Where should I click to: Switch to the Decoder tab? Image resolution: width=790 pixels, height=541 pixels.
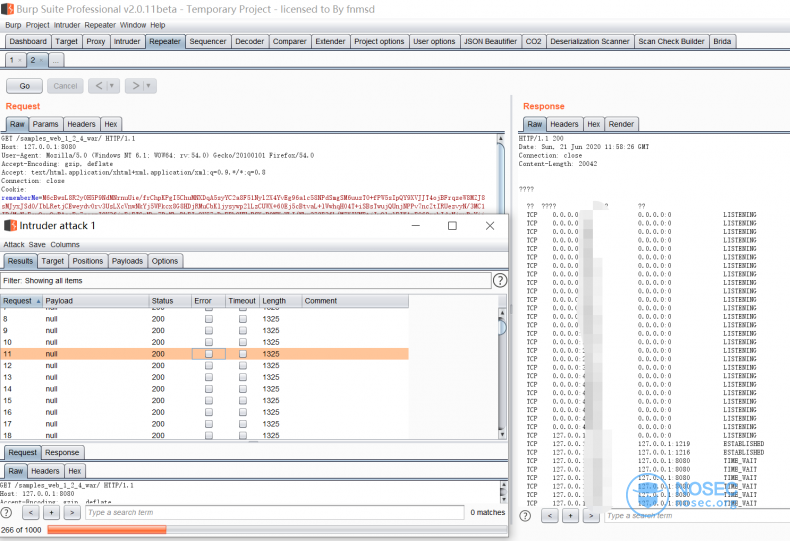tap(249, 41)
